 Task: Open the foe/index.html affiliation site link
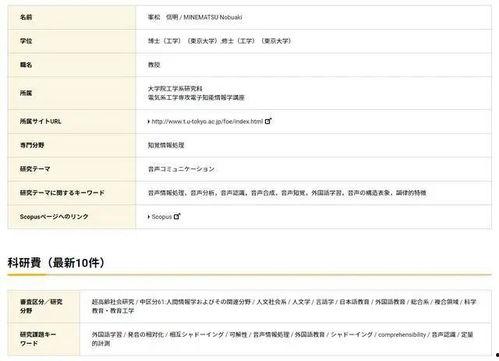[x=207, y=122]
